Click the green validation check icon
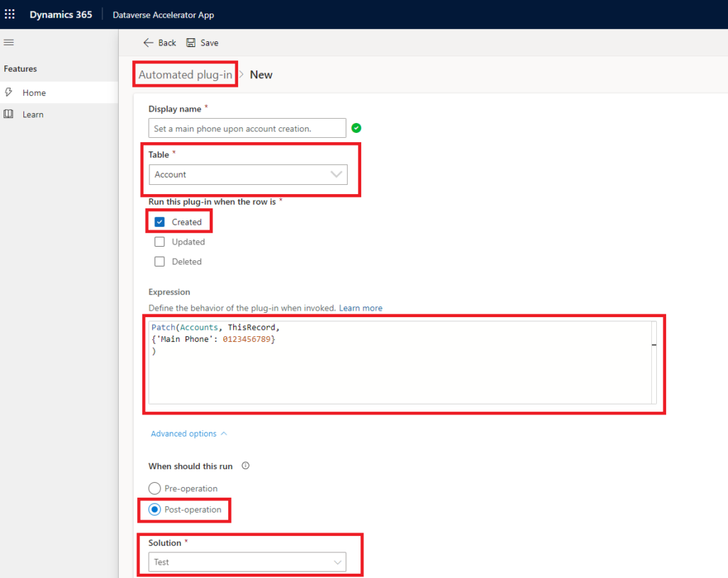The width and height of the screenshot is (728, 578). point(356,128)
